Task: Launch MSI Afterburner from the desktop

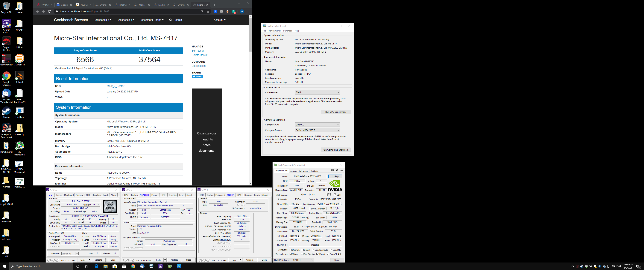Action: point(19,148)
